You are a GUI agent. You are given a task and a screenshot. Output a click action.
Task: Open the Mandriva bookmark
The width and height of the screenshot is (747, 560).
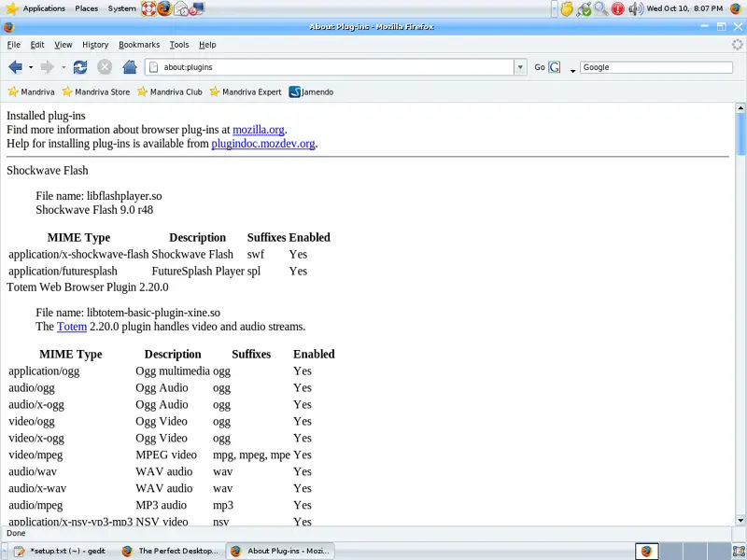31,91
